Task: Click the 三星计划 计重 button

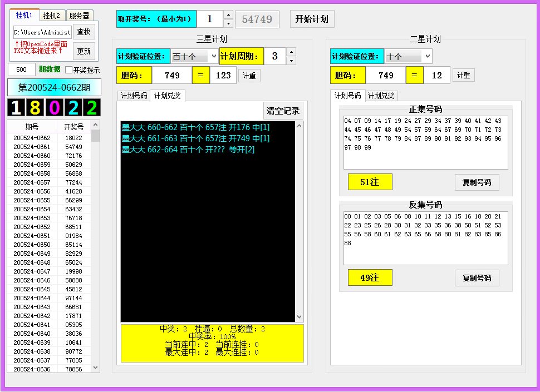Action: 249,76
